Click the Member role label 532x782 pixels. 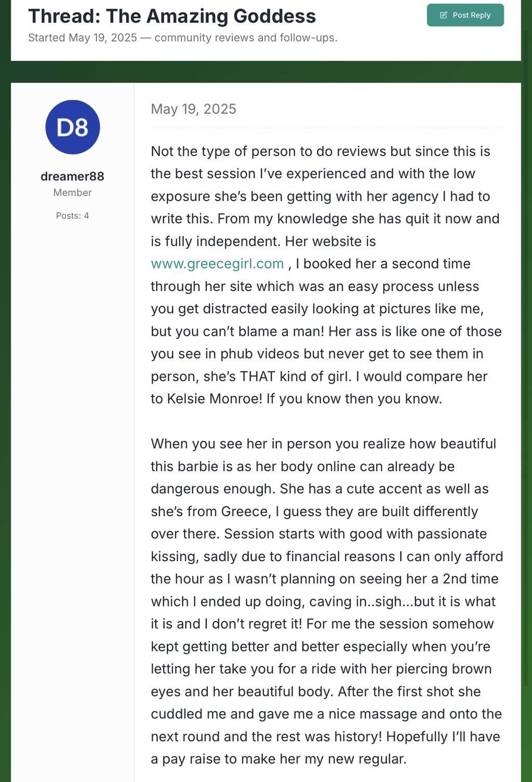pos(72,193)
